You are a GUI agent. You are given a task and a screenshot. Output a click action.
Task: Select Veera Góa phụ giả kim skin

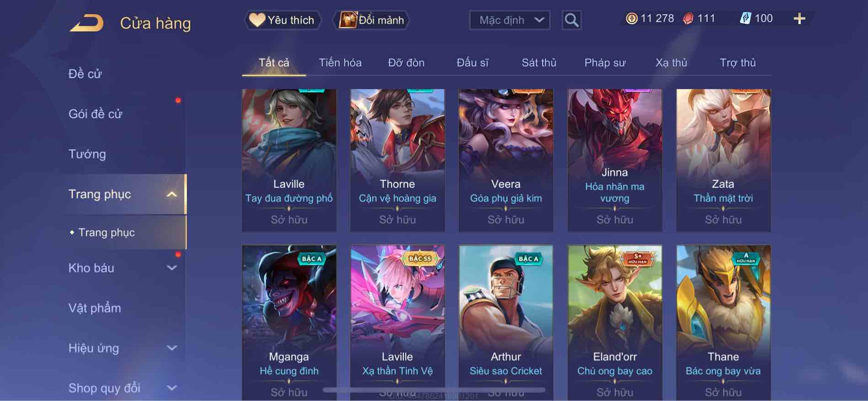506,160
